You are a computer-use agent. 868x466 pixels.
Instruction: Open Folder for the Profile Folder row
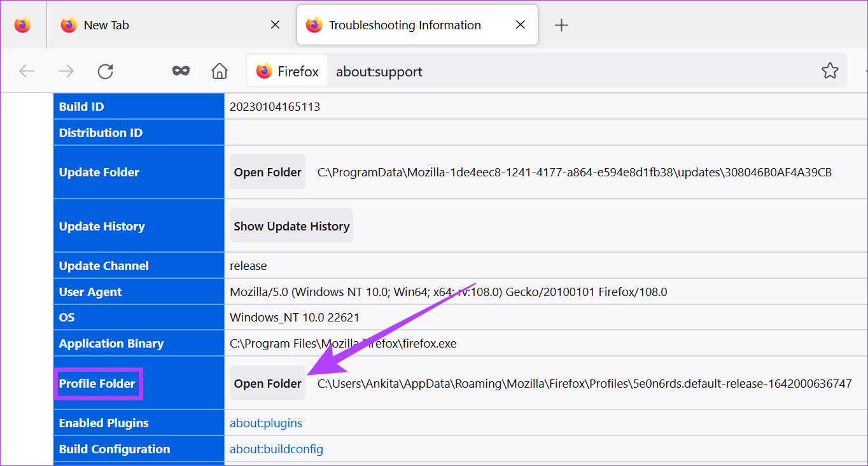pos(267,383)
